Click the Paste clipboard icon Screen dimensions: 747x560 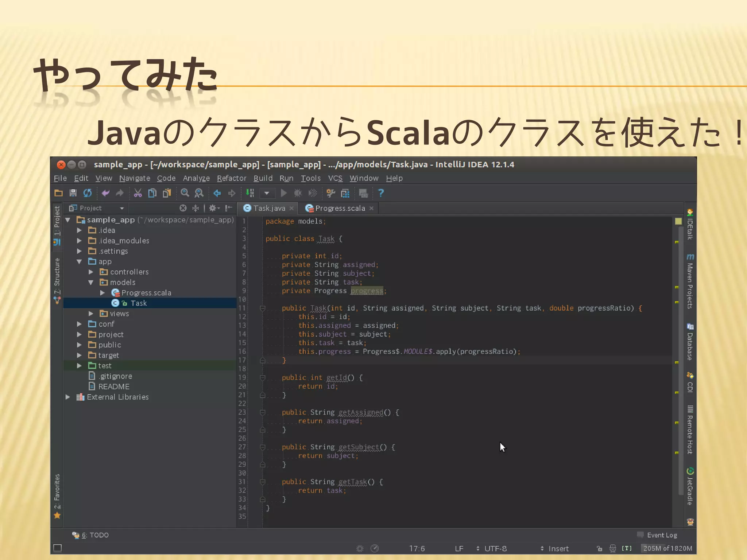(167, 193)
